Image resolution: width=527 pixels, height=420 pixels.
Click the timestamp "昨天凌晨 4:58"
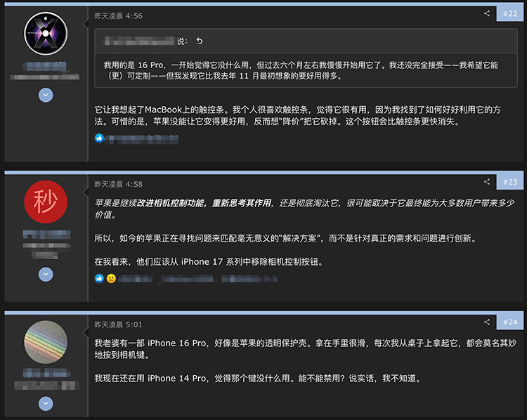pos(119,184)
